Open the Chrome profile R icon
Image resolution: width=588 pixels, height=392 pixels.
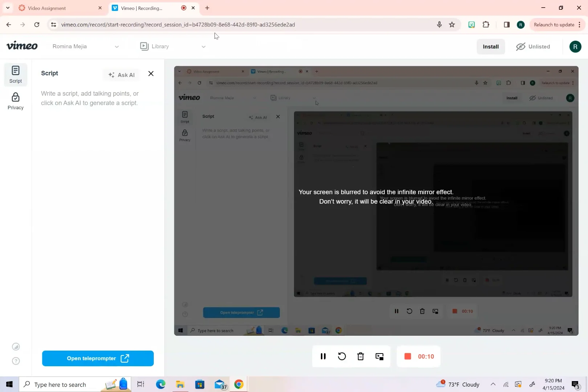521,25
